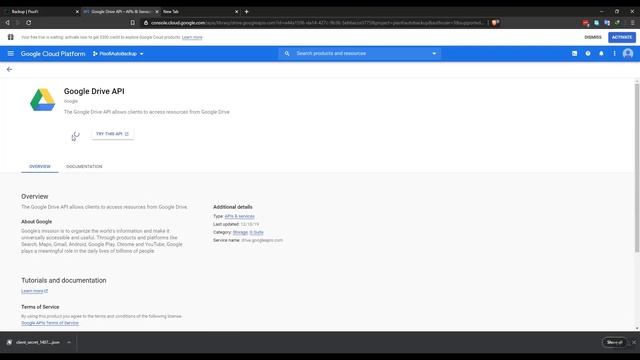
Task: Close the Backup browser tab
Action: tap(77, 11)
